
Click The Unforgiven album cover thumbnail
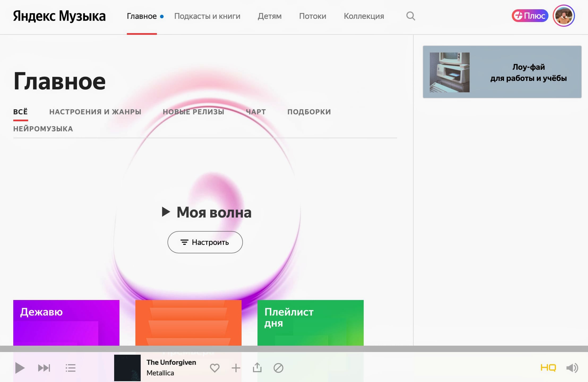click(127, 368)
